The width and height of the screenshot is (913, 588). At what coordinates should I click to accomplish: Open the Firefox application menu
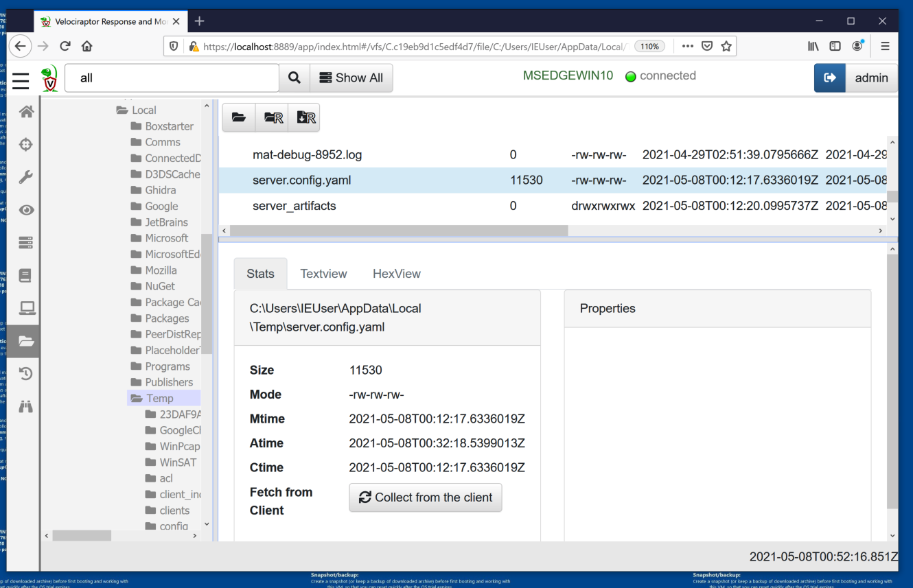point(885,47)
